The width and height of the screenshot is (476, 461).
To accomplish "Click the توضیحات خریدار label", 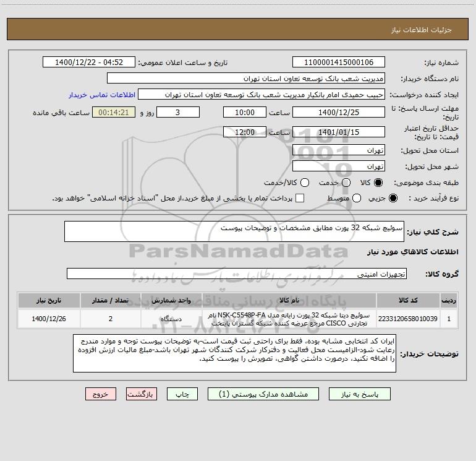I will [429, 354].
